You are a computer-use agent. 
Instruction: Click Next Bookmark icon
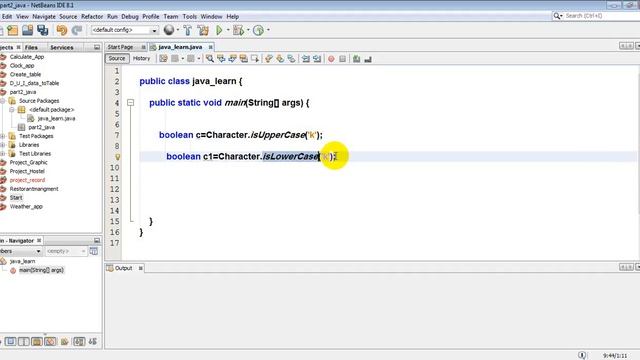[x=280, y=59]
